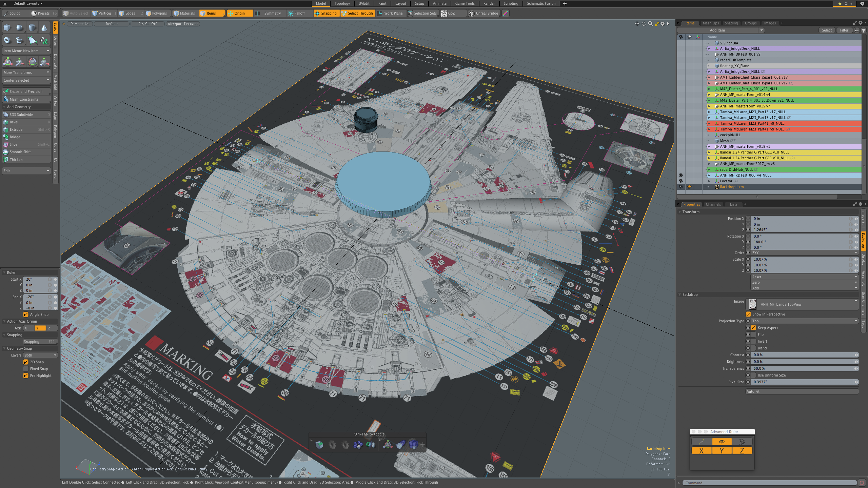Adjust the Transparency 50.0 % slider field
The width and height of the screenshot is (868, 488).
click(802, 368)
